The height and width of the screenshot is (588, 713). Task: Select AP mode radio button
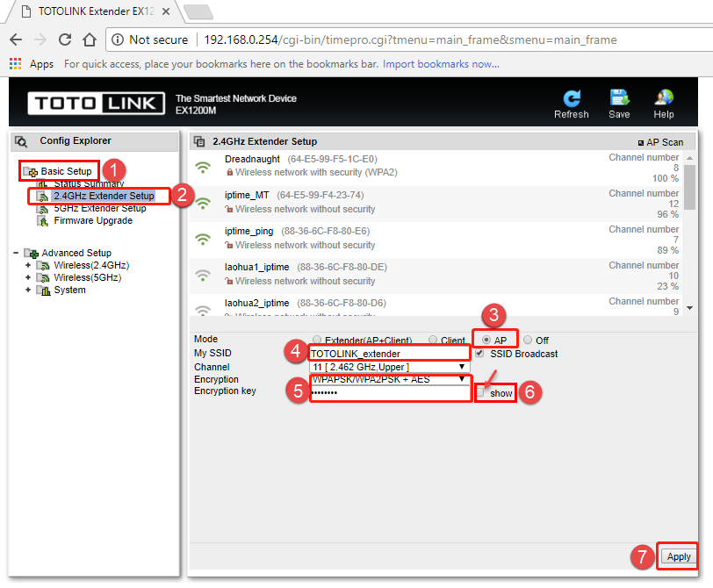tap(486, 340)
